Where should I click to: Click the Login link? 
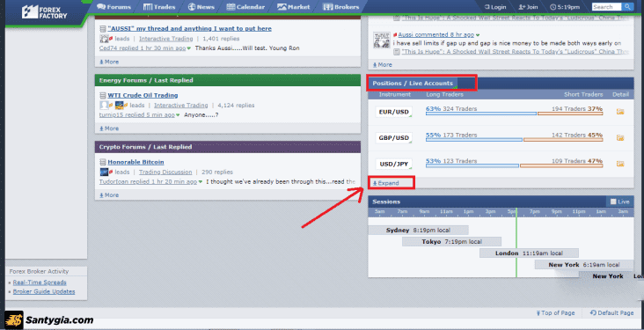[x=495, y=7]
